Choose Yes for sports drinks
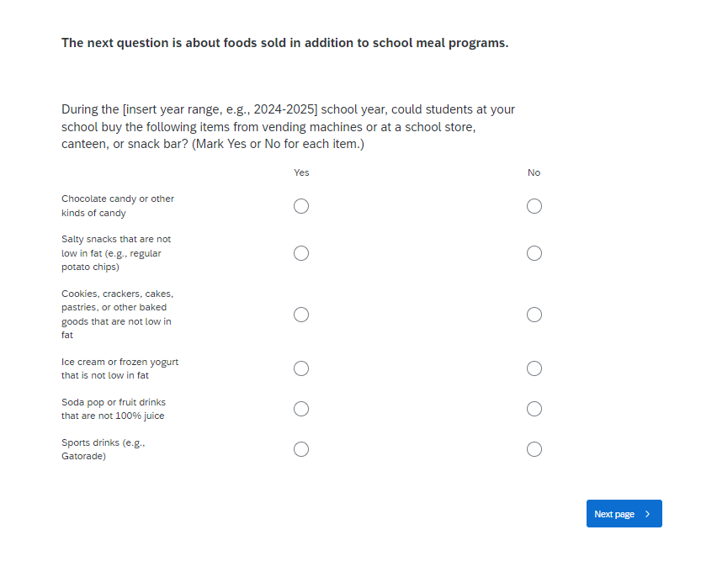Image resolution: width=701 pixels, height=588 pixels. point(301,449)
